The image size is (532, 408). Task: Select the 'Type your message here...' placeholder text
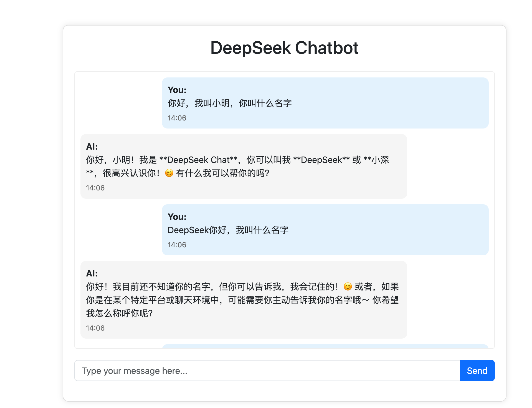pyautogui.click(x=134, y=371)
